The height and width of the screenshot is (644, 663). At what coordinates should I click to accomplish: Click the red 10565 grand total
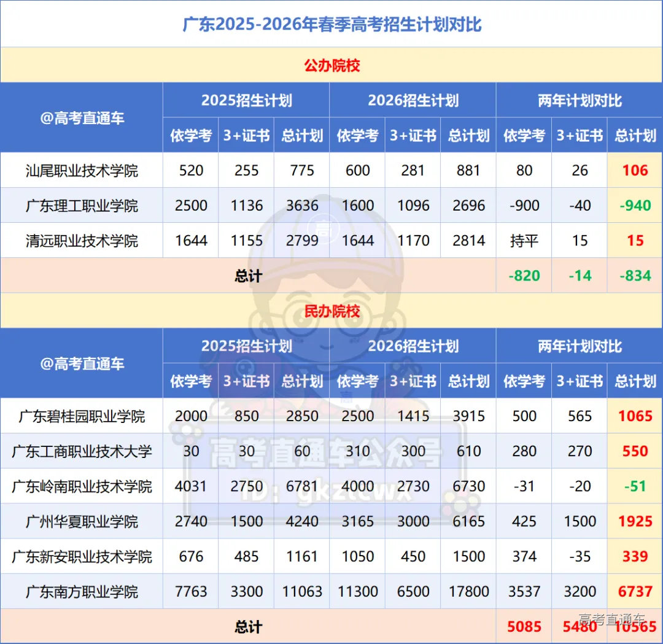635,627
